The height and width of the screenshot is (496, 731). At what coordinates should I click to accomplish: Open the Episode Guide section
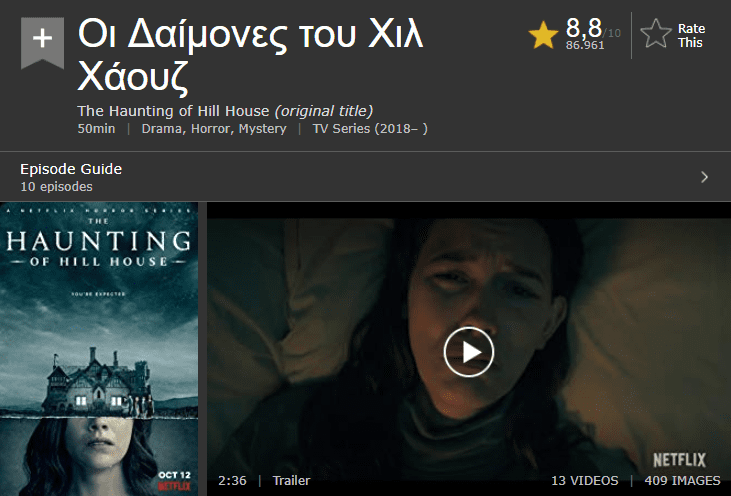pos(71,169)
